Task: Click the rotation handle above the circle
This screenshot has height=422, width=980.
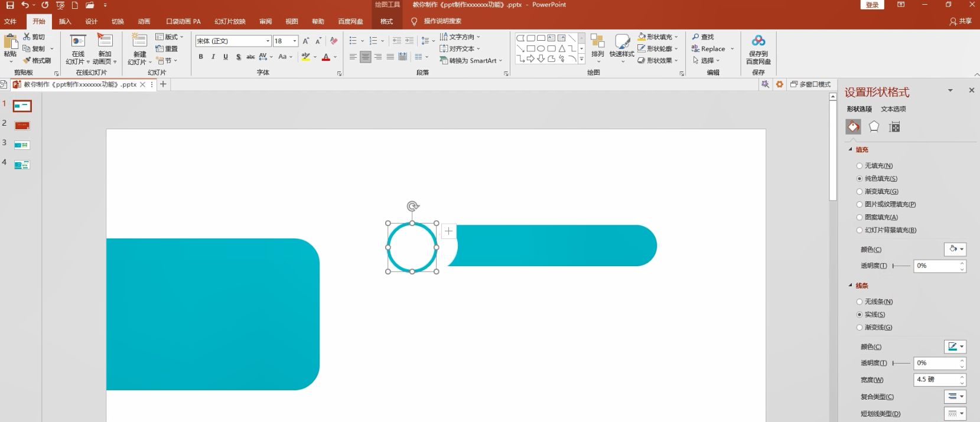Action: [x=413, y=206]
